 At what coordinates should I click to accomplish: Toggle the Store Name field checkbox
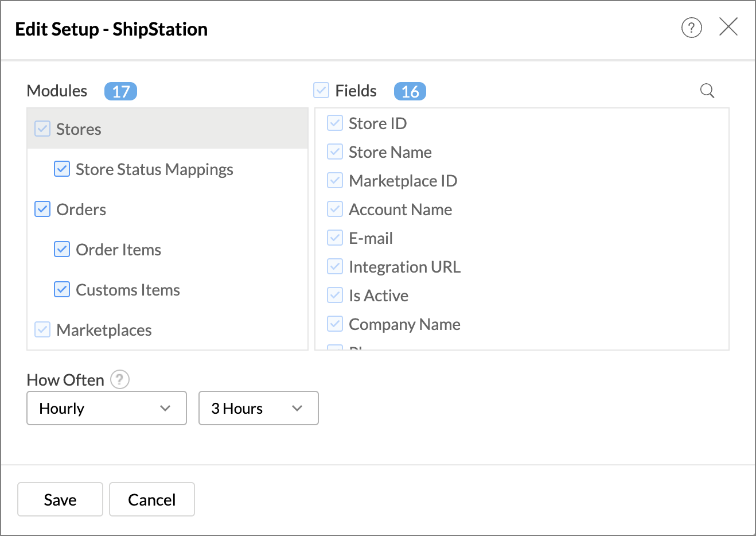[335, 152]
